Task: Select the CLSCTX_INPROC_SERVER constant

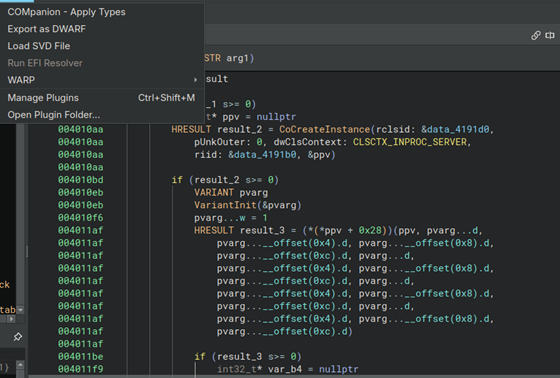Action: 410,142
